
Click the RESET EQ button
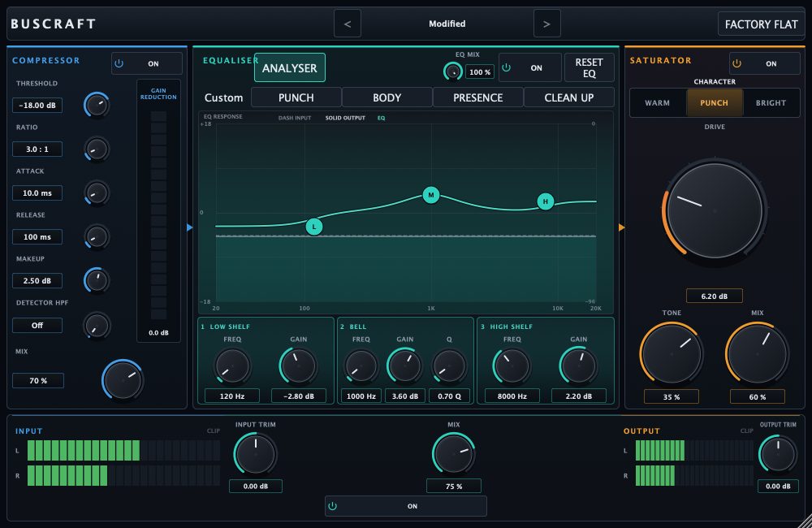(590, 68)
